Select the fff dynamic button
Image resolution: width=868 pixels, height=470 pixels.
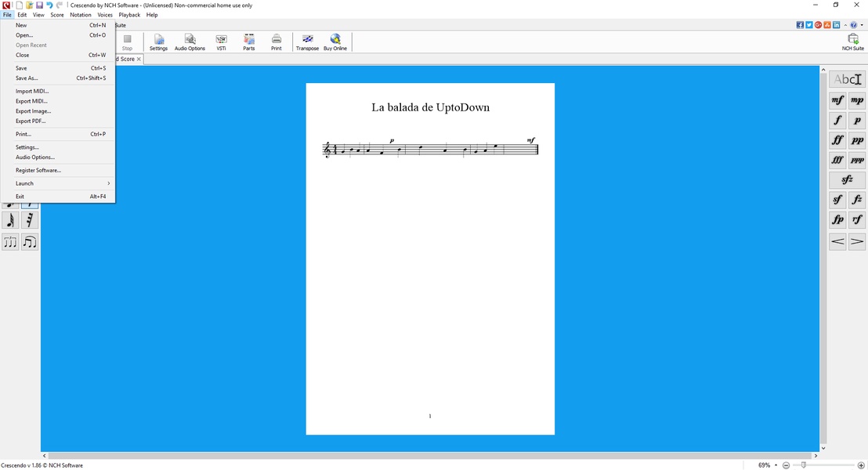837,160
